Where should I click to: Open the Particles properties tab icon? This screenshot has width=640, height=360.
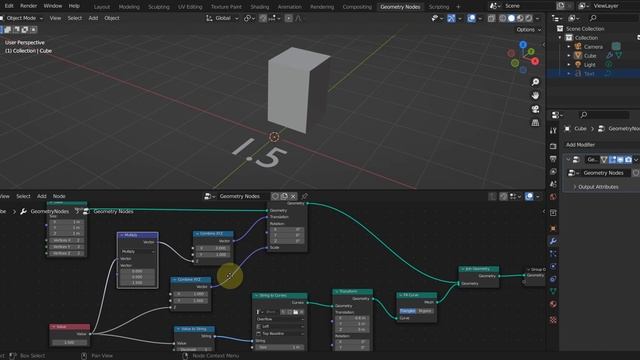coord(553,254)
